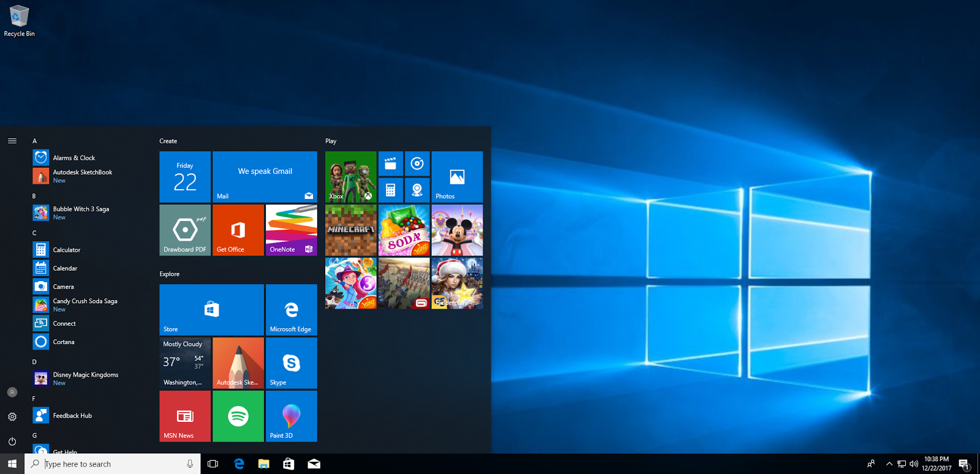
Task: Open the Store tile in Explore group
Action: (212, 310)
